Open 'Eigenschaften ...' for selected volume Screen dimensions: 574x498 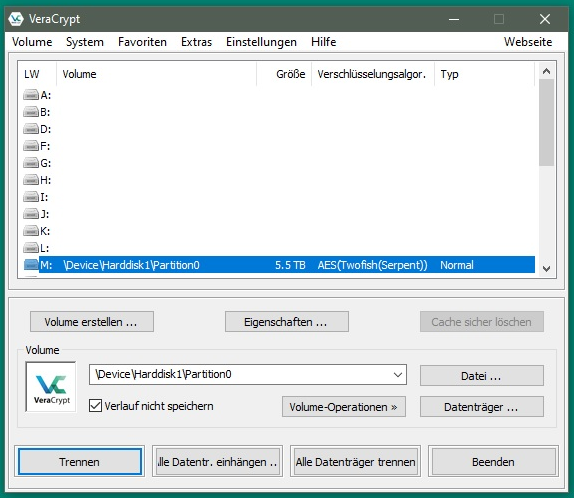tap(287, 322)
